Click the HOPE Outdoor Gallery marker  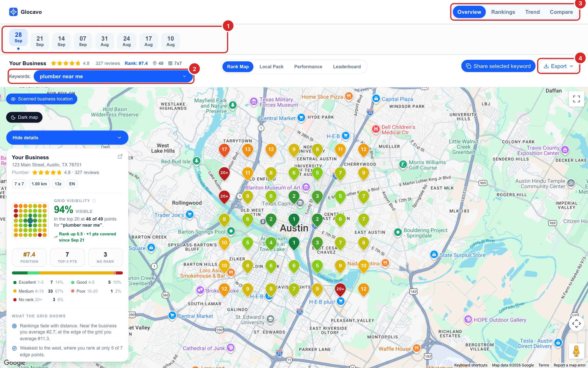pos(468,319)
